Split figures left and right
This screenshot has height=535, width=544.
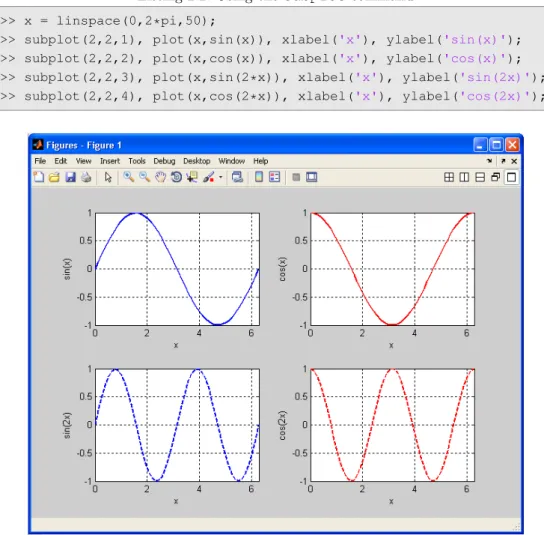(464, 177)
